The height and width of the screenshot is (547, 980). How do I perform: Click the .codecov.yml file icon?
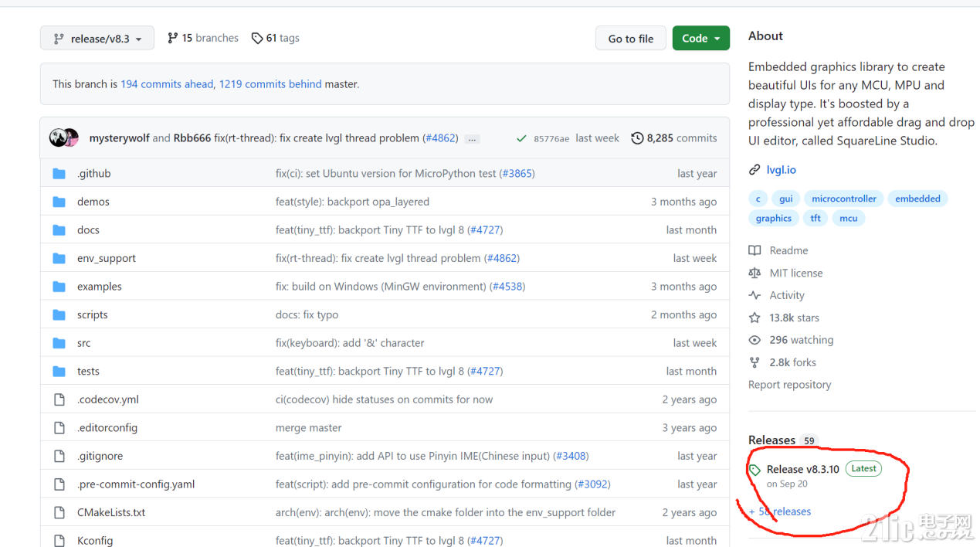tap(59, 399)
